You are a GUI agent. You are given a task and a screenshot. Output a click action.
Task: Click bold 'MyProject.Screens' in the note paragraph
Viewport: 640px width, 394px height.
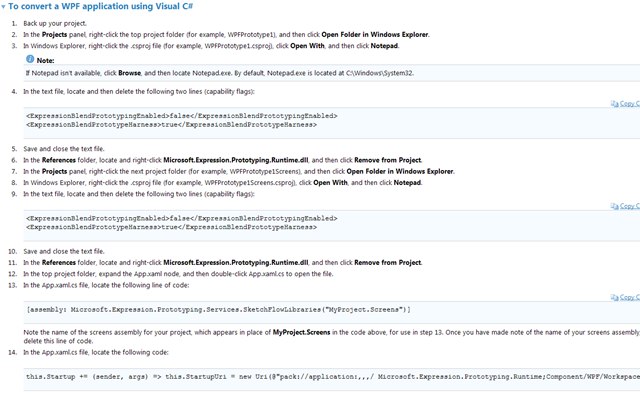301,332
